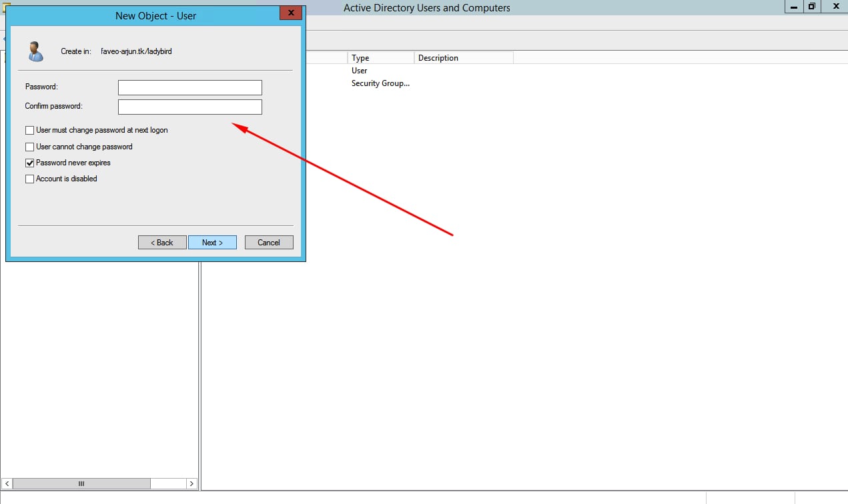Image resolution: width=848 pixels, height=504 pixels.
Task: Click inside the Password input field
Action: (189, 87)
